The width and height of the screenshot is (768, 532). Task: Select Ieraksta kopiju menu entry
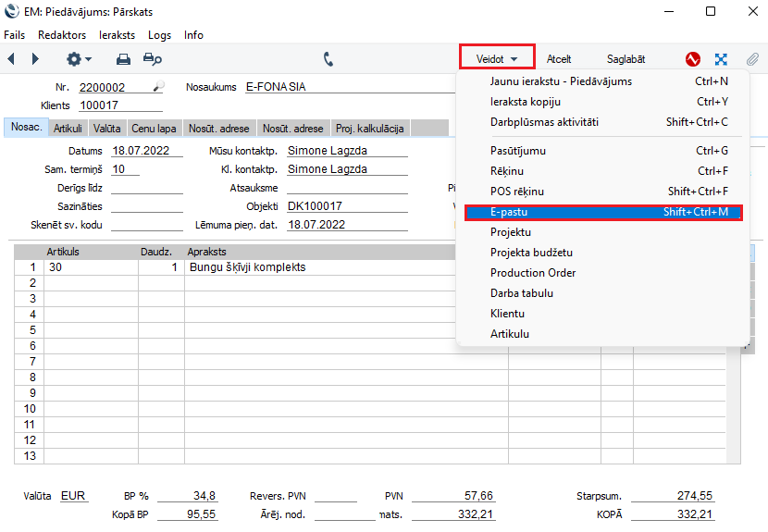pos(526,102)
